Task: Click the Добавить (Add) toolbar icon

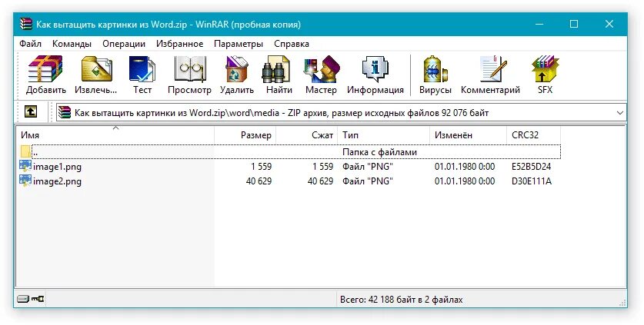Action: (45, 69)
